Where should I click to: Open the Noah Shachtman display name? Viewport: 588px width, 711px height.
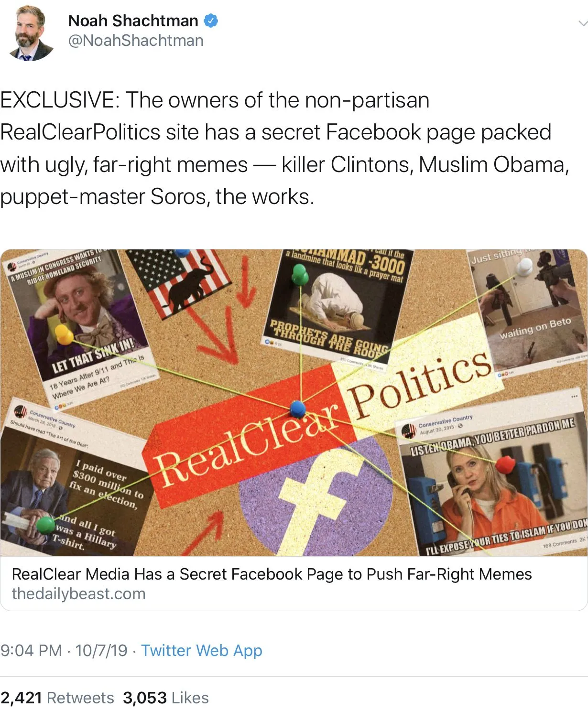pyautogui.click(x=133, y=21)
